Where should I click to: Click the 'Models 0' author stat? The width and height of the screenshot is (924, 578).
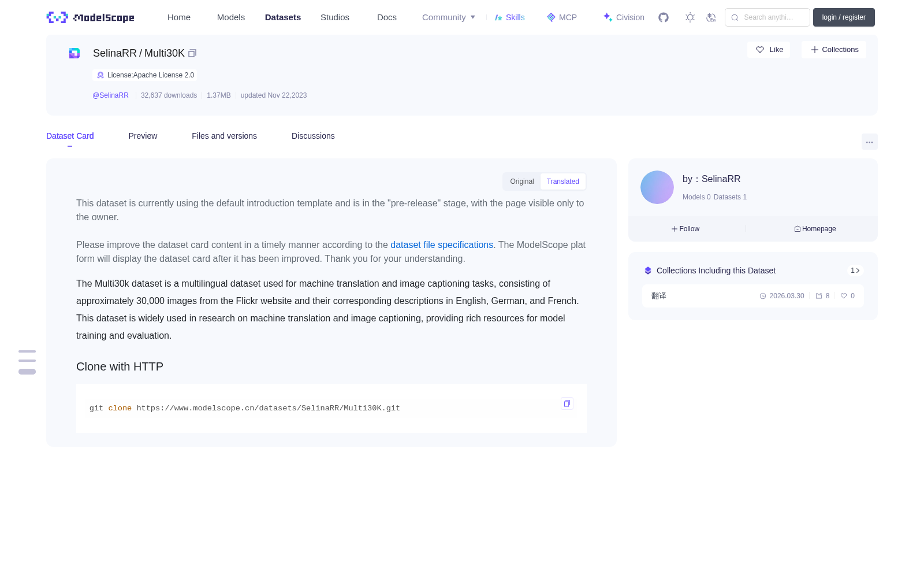coord(696,197)
